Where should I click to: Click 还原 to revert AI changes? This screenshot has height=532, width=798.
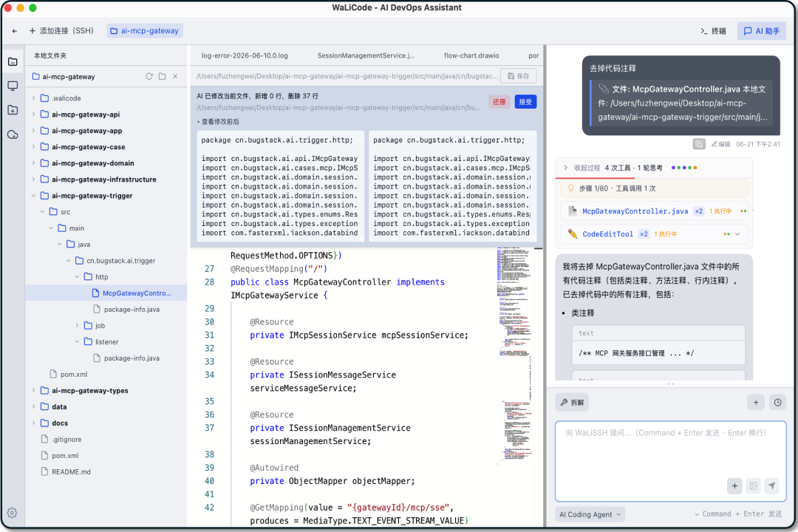point(499,102)
